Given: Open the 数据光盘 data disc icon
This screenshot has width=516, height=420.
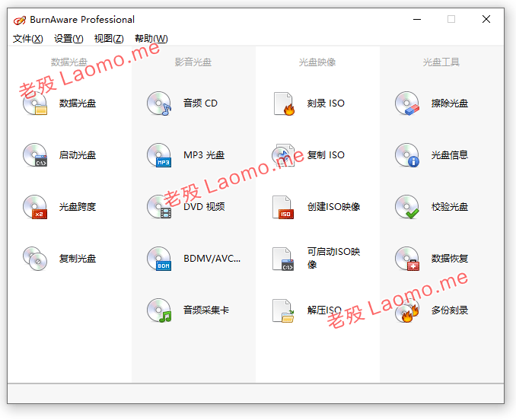Looking at the screenshot, I should (35, 103).
